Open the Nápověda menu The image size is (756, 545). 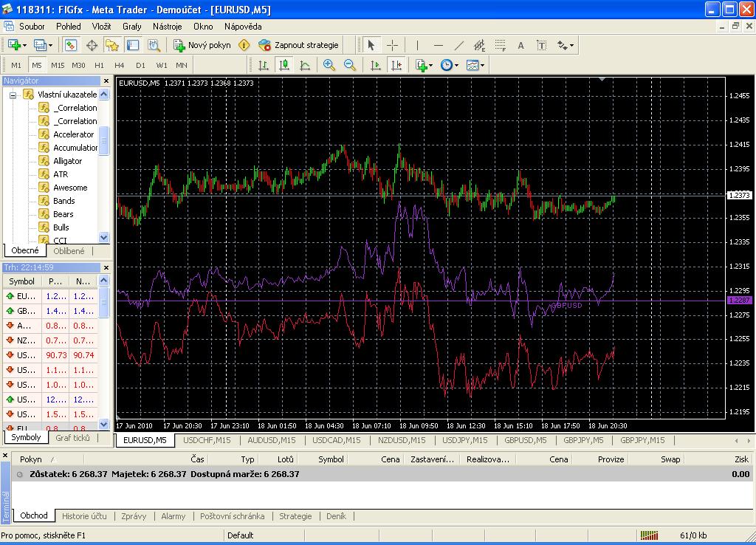click(x=243, y=27)
